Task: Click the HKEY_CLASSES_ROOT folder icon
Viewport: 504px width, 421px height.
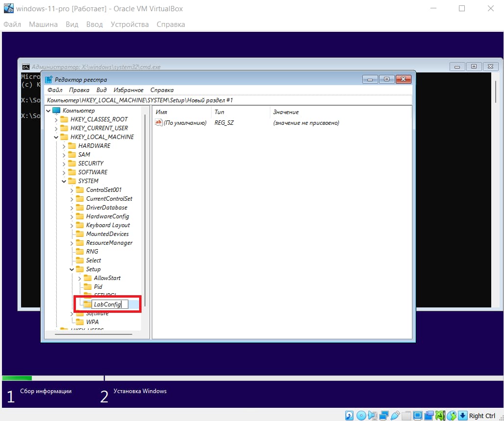Action: tap(64, 119)
